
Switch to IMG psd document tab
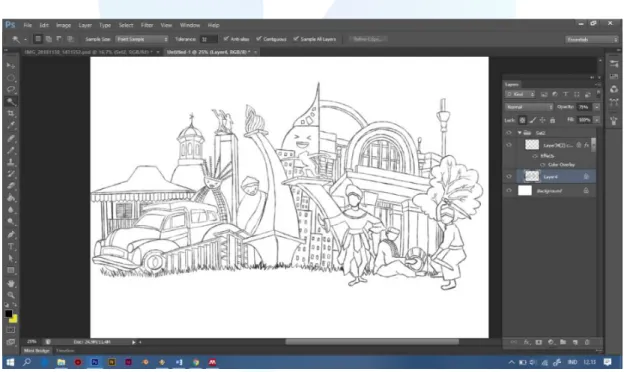pyautogui.click(x=92, y=52)
